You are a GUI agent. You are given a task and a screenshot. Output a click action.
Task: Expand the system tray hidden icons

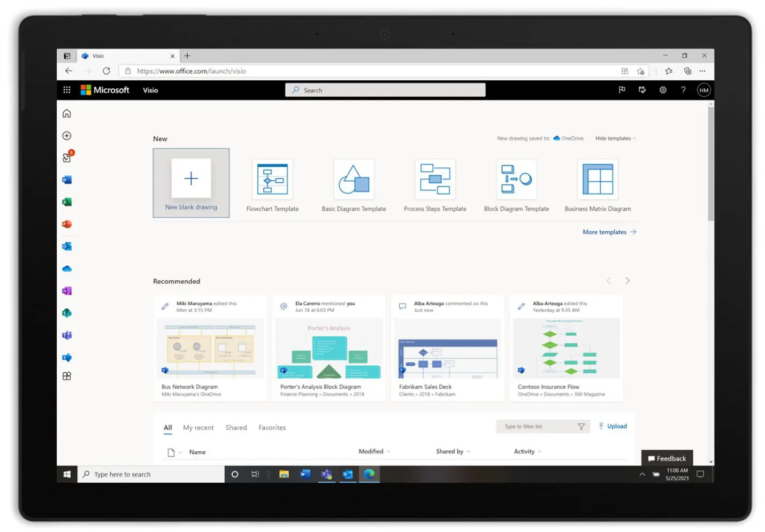pyautogui.click(x=642, y=474)
